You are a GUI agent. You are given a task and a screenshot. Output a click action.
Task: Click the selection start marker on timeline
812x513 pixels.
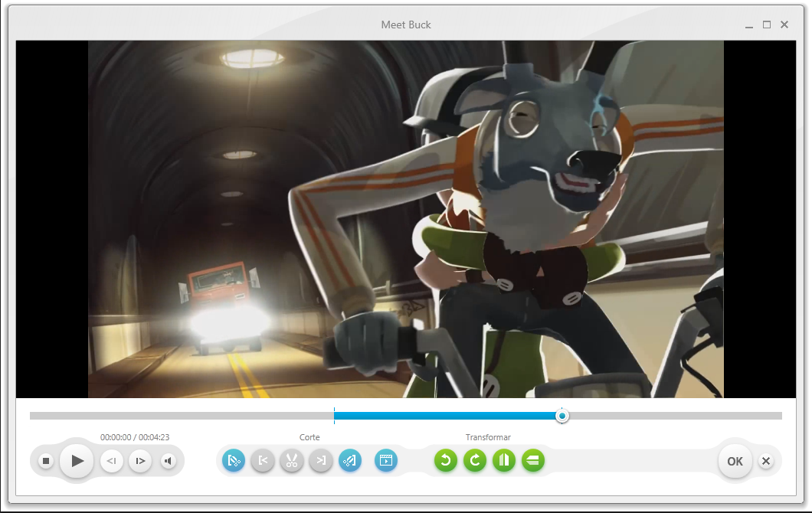pyautogui.click(x=334, y=416)
